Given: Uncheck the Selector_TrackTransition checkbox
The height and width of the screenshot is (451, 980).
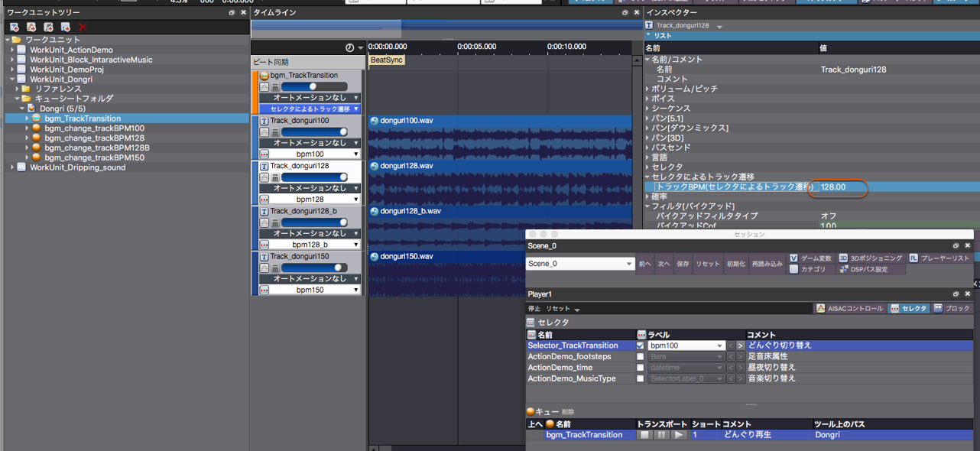Looking at the screenshot, I should tap(641, 346).
